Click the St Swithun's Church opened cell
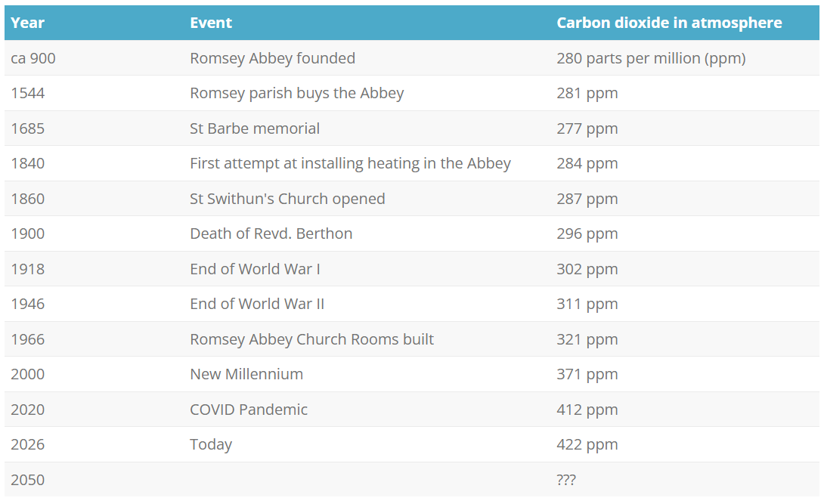The image size is (824, 504). (x=287, y=199)
